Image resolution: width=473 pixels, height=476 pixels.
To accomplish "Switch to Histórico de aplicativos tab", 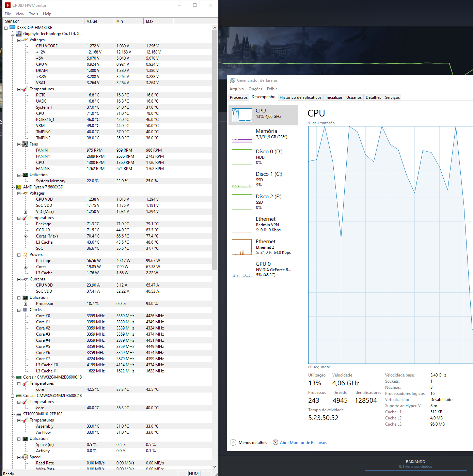I will coord(300,97).
